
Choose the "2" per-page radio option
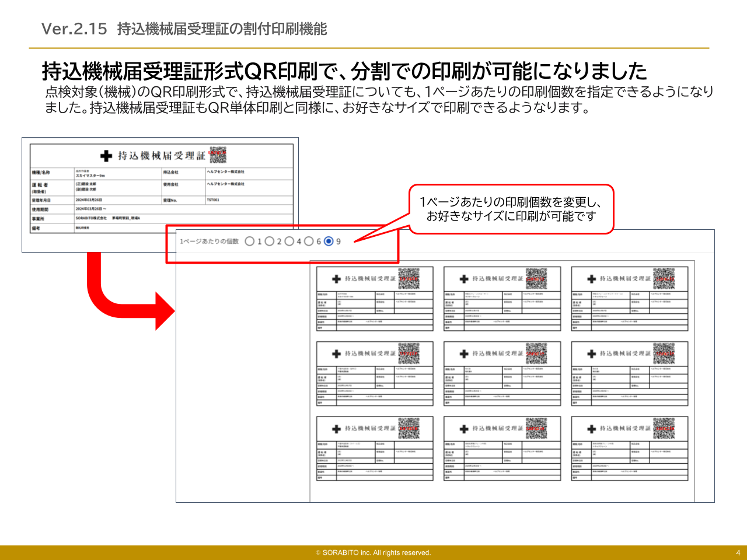point(270,242)
